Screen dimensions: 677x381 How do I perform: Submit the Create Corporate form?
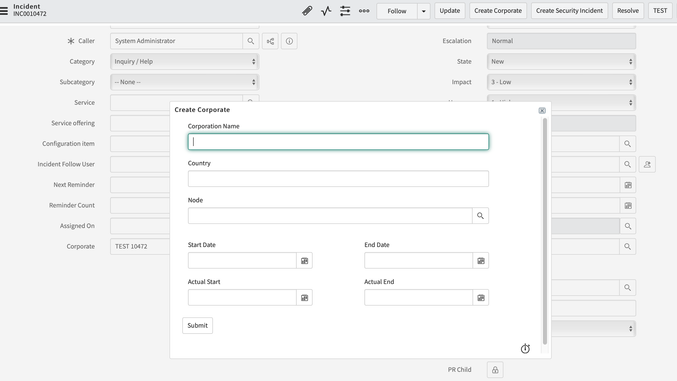[x=197, y=325]
